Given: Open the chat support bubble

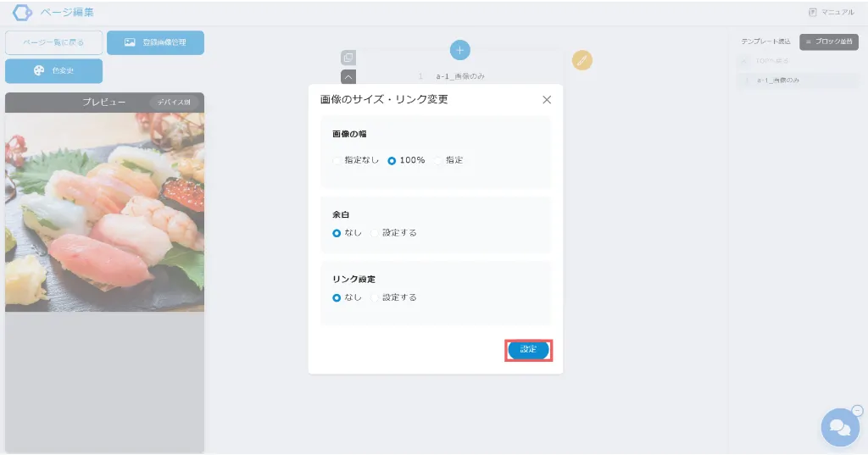Looking at the screenshot, I should coord(839,428).
